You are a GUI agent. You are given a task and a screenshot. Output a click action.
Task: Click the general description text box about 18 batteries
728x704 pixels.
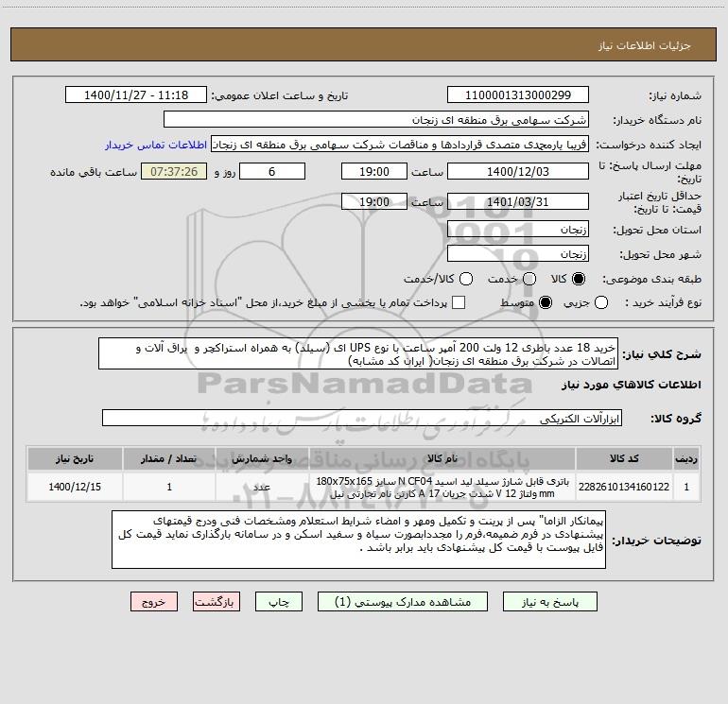pos(358,354)
